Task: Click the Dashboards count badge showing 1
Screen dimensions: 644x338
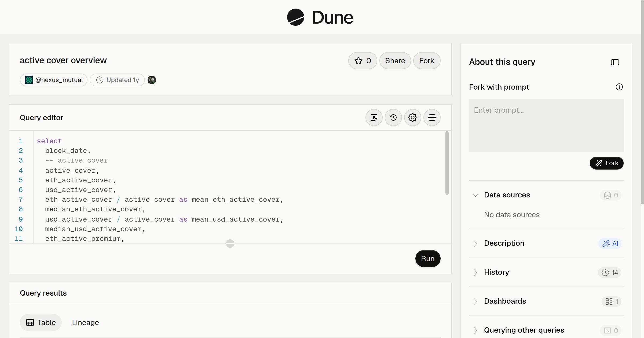Action: click(x=612, y=301)
